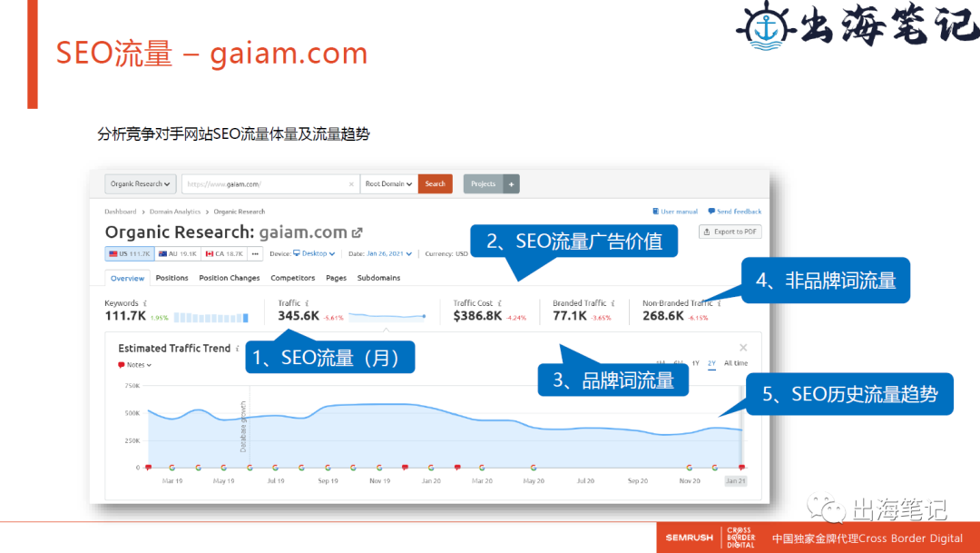The image size is (980, 553).
Task: Open the Device Desktop dropdown
Action: 314,254
